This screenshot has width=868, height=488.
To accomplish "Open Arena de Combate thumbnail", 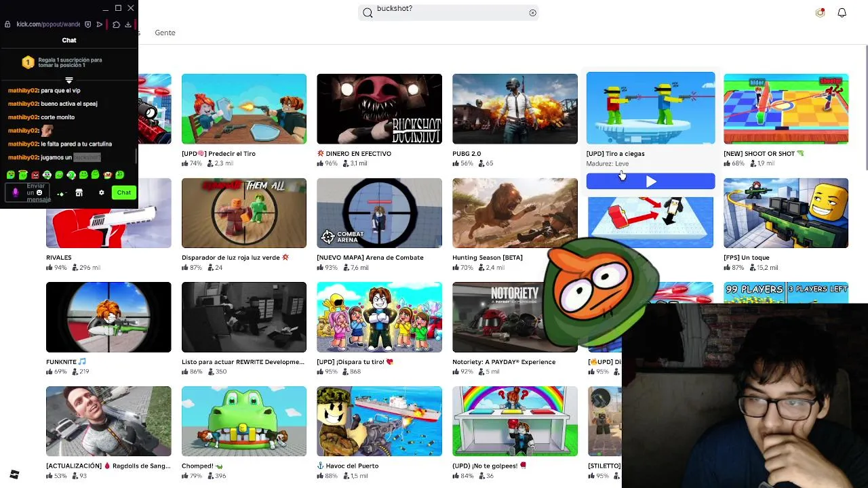I will (379, 213).
